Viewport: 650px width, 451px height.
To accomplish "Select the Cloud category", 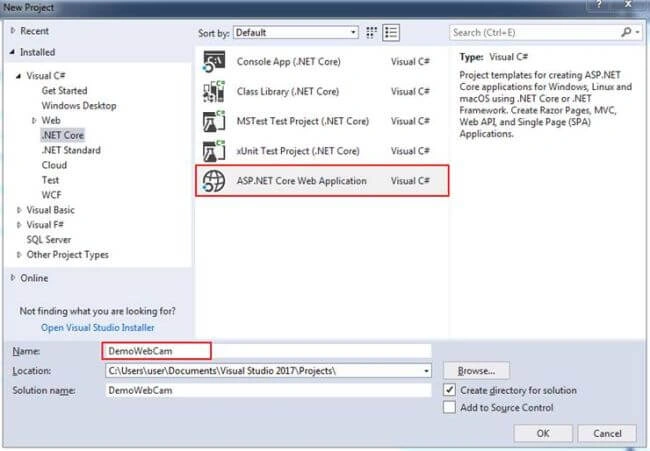I will (x=54, y=165).
